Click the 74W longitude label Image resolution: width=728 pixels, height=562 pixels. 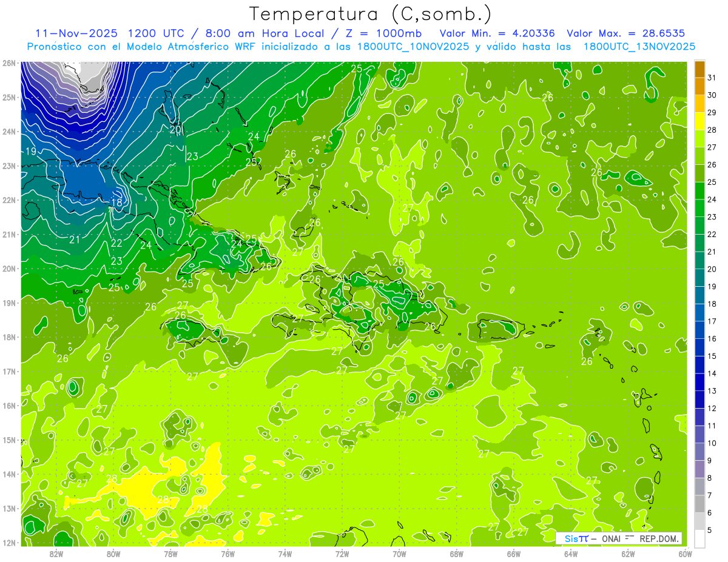[285, 554]
